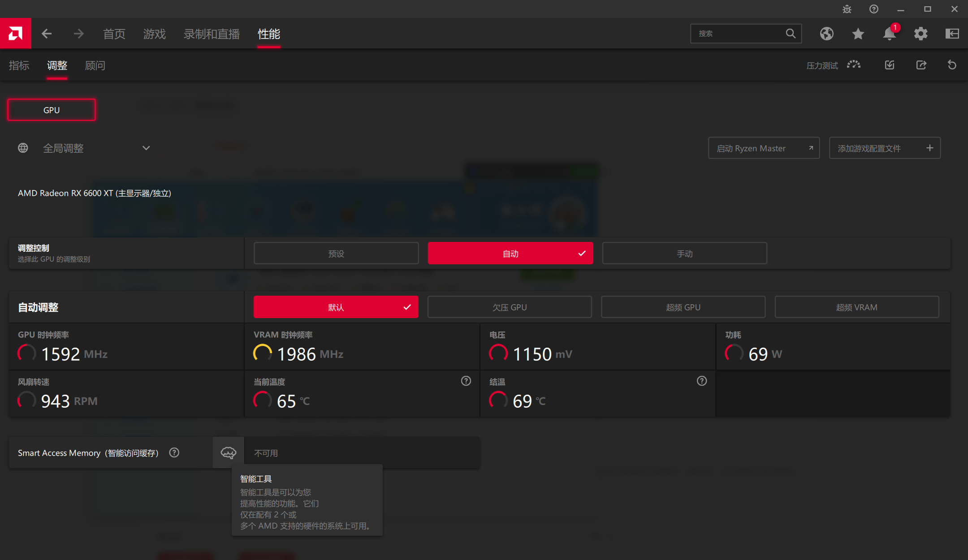Click the 调整控制 heading
968x560 pixels.
(34, 248)
